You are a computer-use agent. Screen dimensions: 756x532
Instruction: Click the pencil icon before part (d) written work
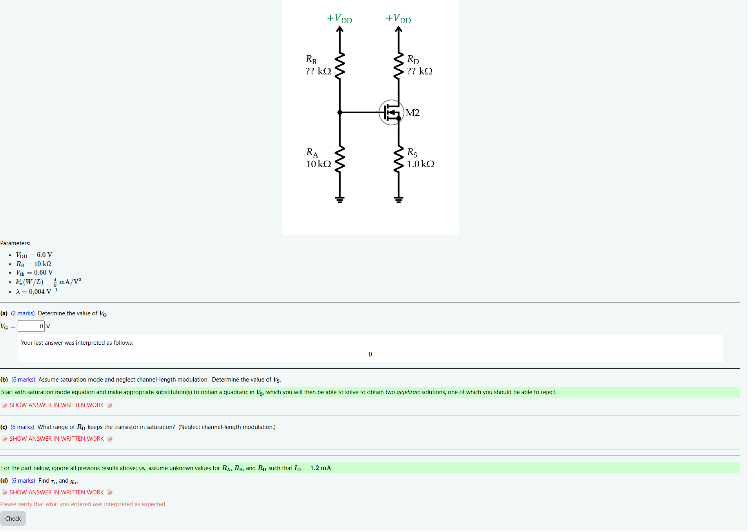coord(5,492)
